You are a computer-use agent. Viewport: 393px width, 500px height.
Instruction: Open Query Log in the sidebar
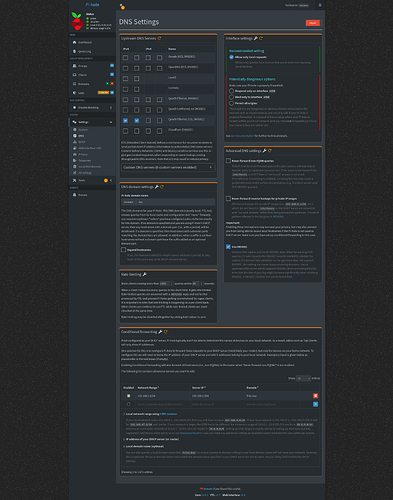point(92,51)
